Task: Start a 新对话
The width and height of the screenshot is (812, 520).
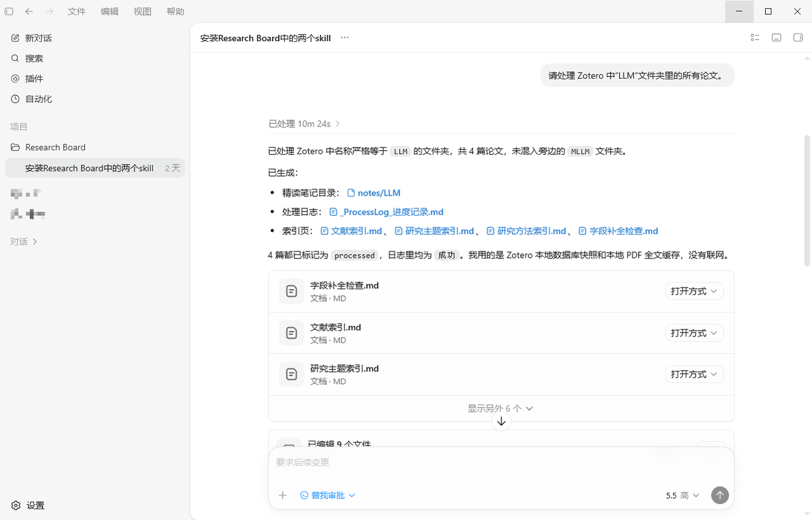Action: [x=95, y=38]
